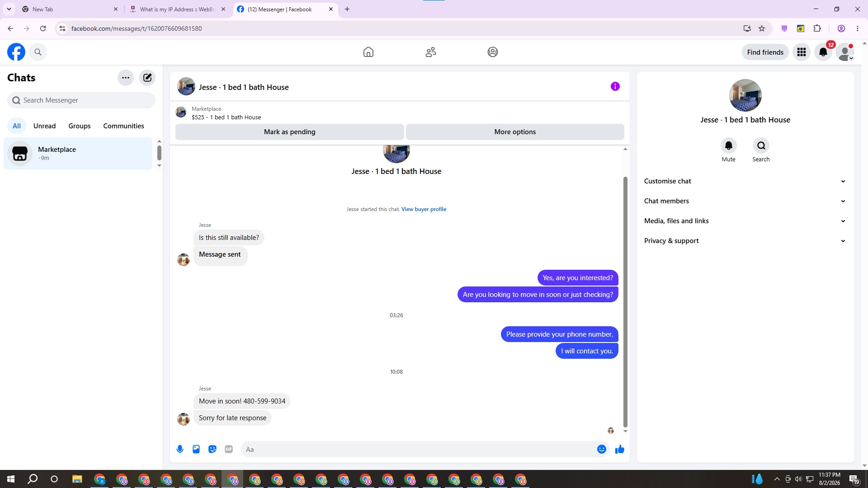Select the Unread chats filter

pos(45,126)
